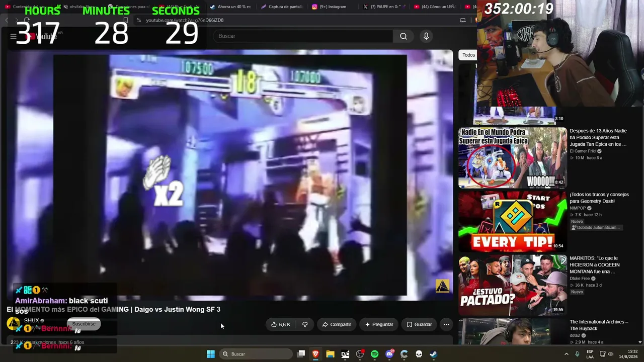Open the three-dot more actions menu
The height and width of the screenshot is (362, 644).
coord(446,324)
